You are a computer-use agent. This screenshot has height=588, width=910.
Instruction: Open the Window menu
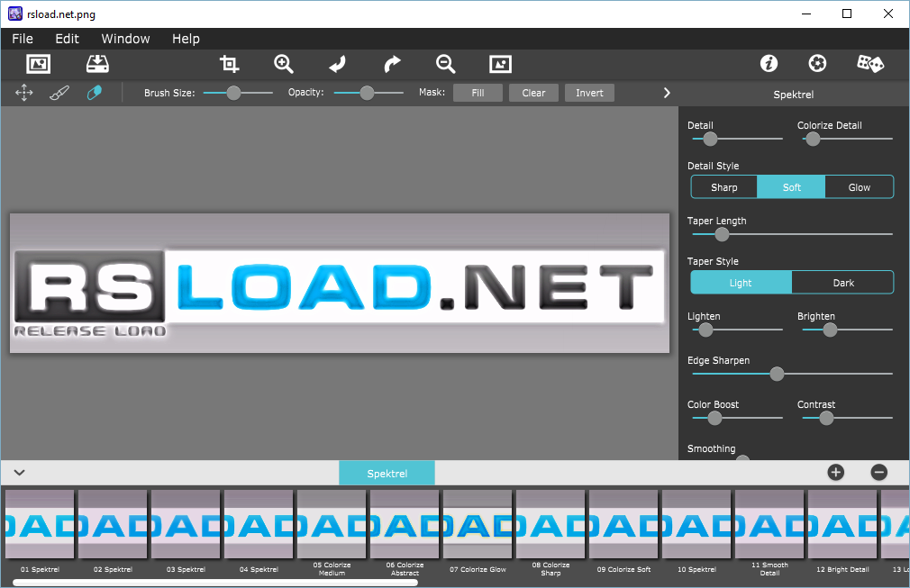coord(125,39)
